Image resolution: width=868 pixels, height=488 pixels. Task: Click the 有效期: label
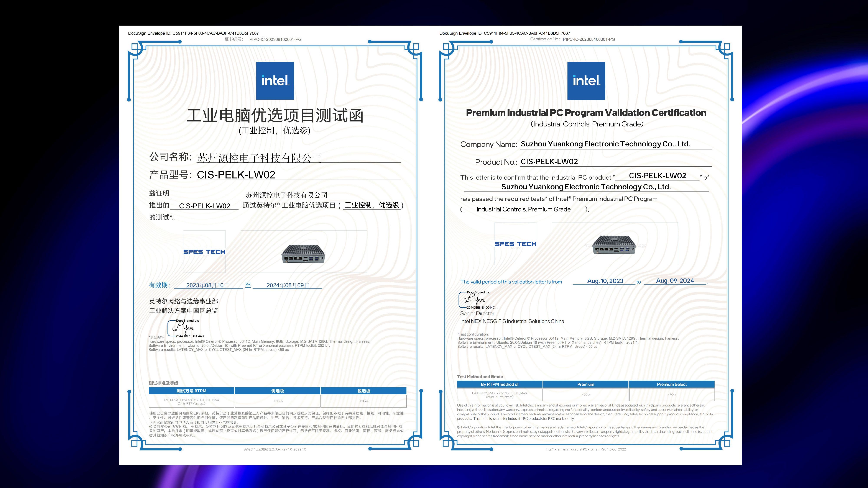(x=159, y=285)
